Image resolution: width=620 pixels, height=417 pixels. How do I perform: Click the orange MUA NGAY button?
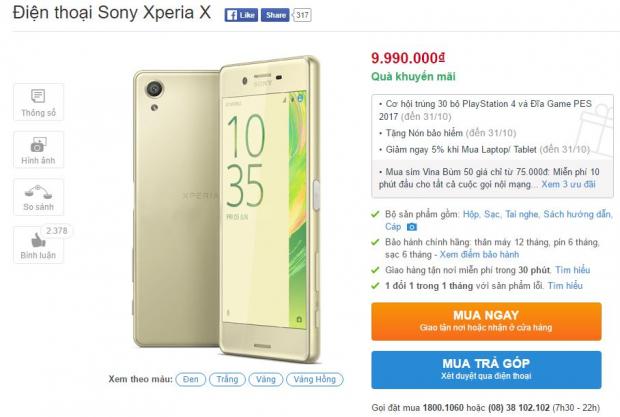[x=486, y=321]
